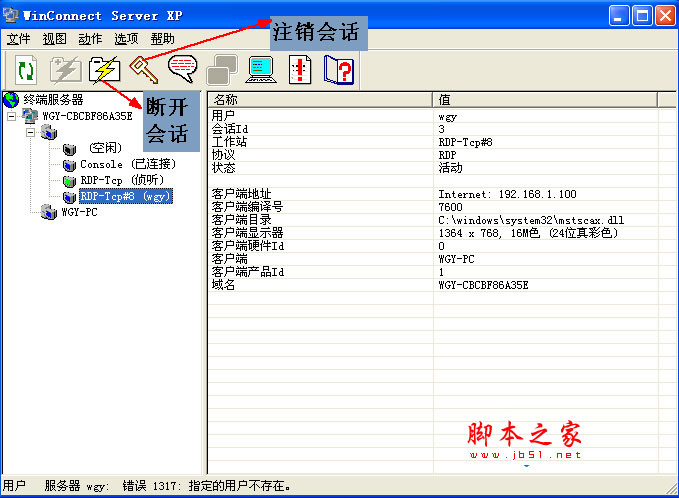Click the WinConnect Server XP title icon
The width and height of the screenshot is (679, 498).
click(10, 16)
